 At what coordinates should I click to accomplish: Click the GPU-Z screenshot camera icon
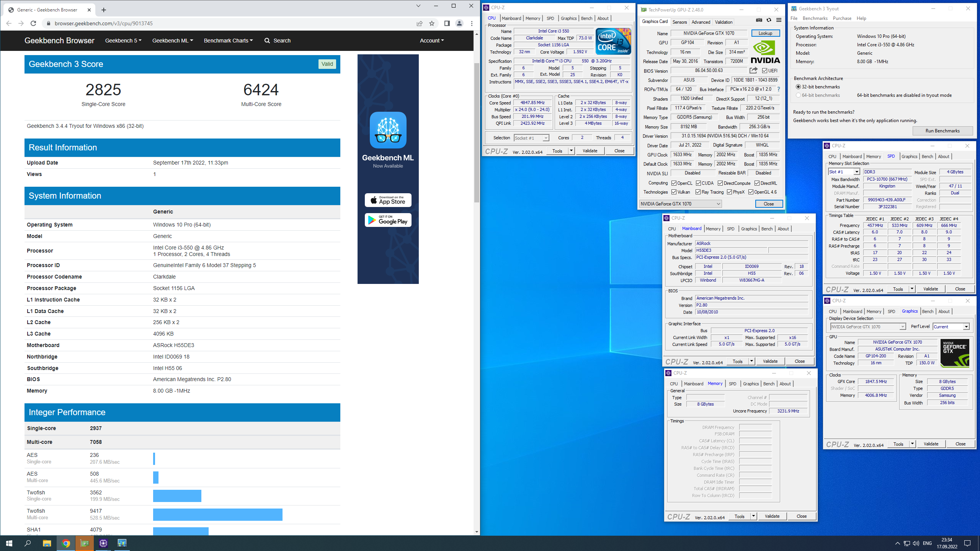759,20
